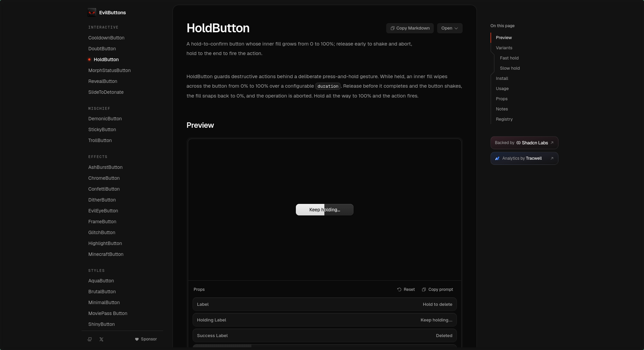
Task: Open the Backed by Shadcn Labs card
Action: (x=524, y=143)
